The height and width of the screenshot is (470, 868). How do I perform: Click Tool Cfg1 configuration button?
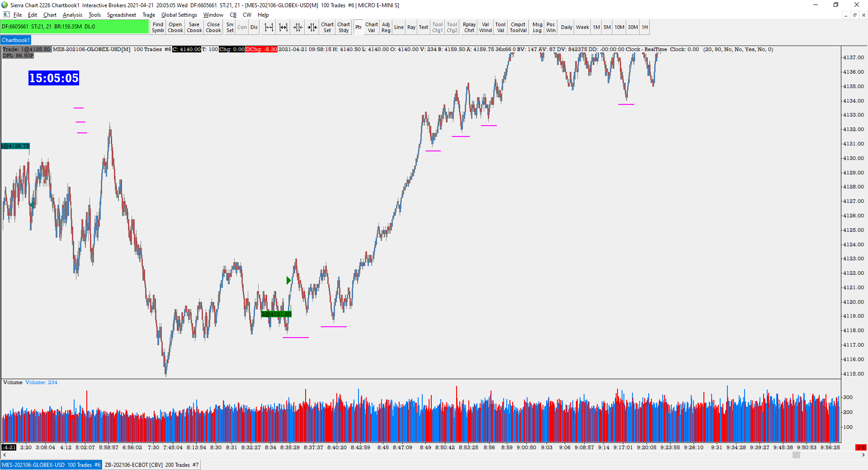[x=438, y=27]
